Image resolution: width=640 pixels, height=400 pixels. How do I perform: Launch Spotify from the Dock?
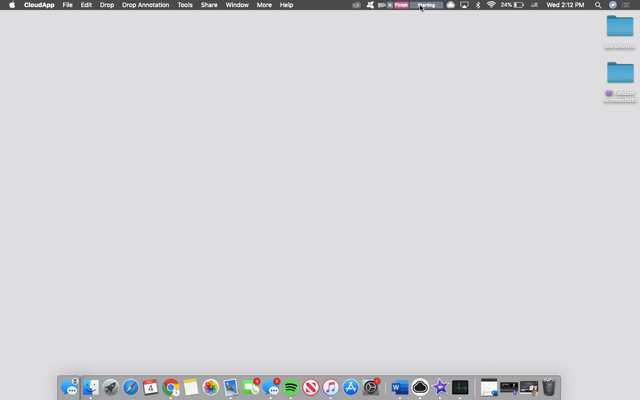pyautogui.click(x=291, y=387)
